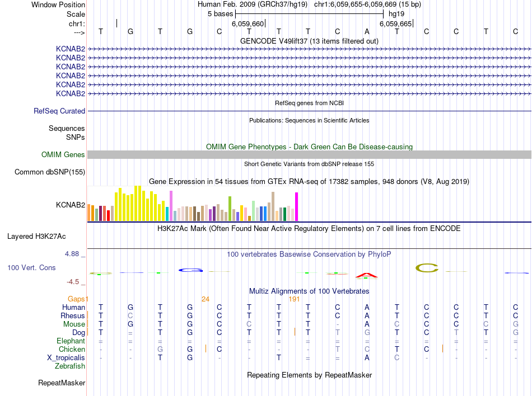The height and width of the screenshot is (396, 532).
Task: Click the orange gap count 24
Action: [206, 299]
